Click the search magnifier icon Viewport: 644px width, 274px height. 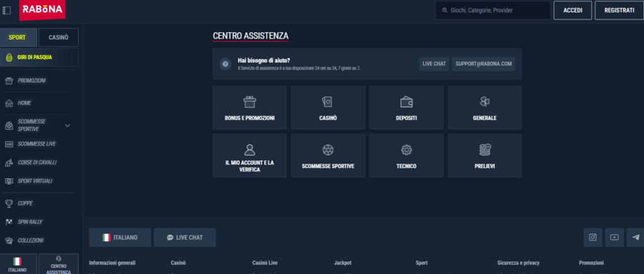[445, 10]
